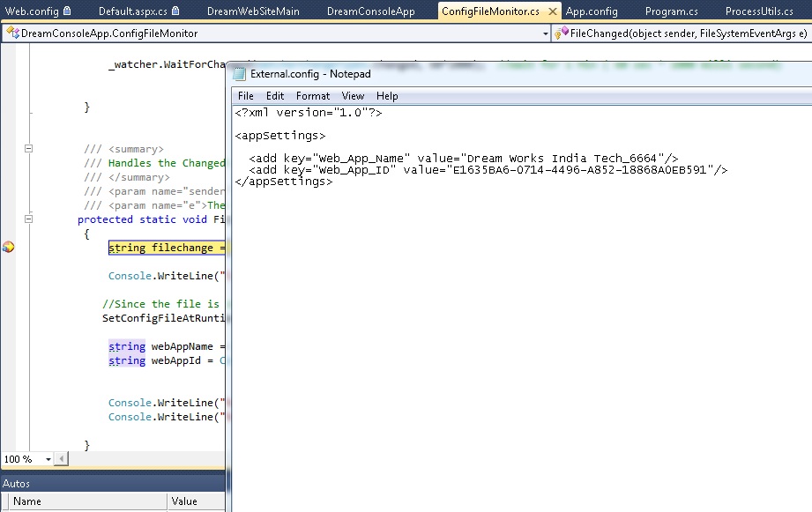Open the DreamWebSiteMain tab
The image size is (812, 512).
pyautogui.click(x=253, y=11)
